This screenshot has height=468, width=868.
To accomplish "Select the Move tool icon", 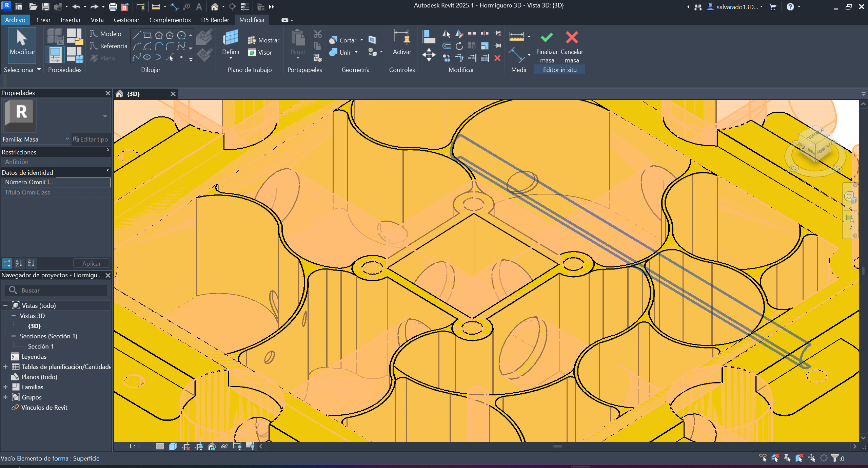I will coord(429,55).
